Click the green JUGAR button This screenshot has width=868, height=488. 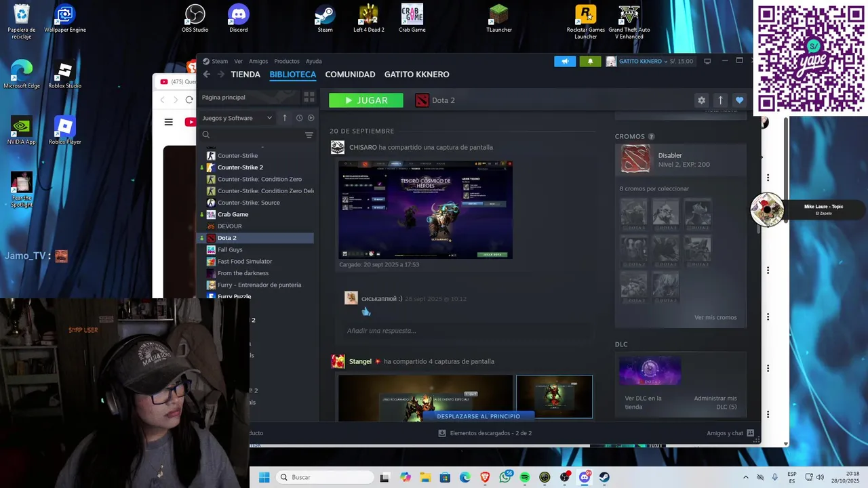coord(366,100)
